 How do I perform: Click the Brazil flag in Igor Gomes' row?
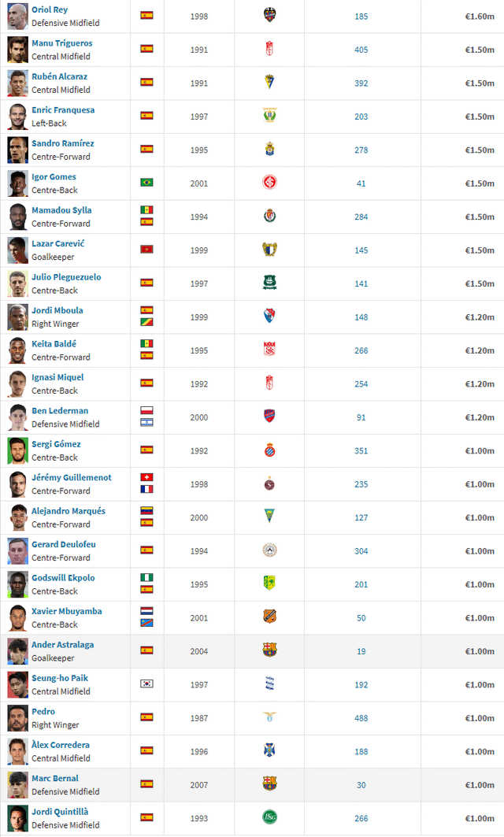(146, 183)
